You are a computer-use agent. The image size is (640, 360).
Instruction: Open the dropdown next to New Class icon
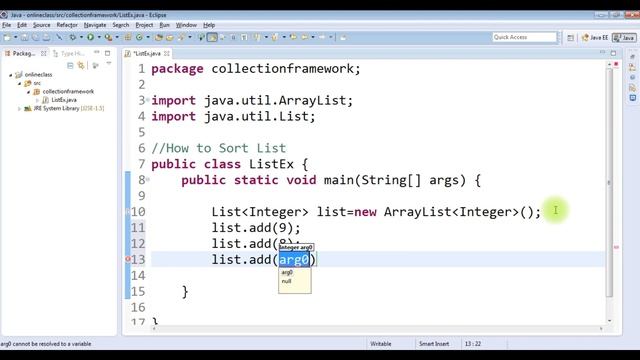pos(148,38)
